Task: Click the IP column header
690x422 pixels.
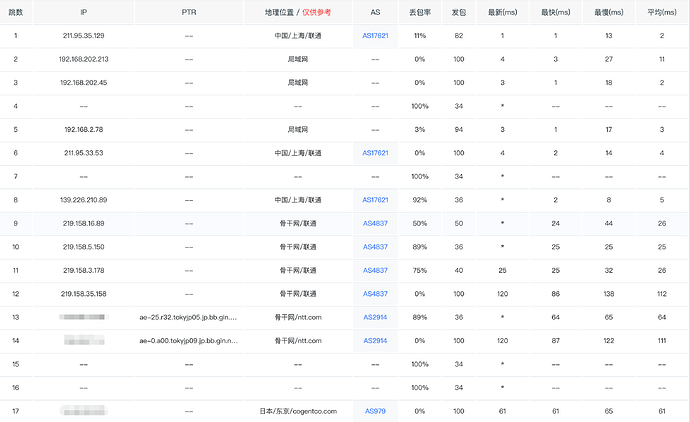Action: (84, 12)
